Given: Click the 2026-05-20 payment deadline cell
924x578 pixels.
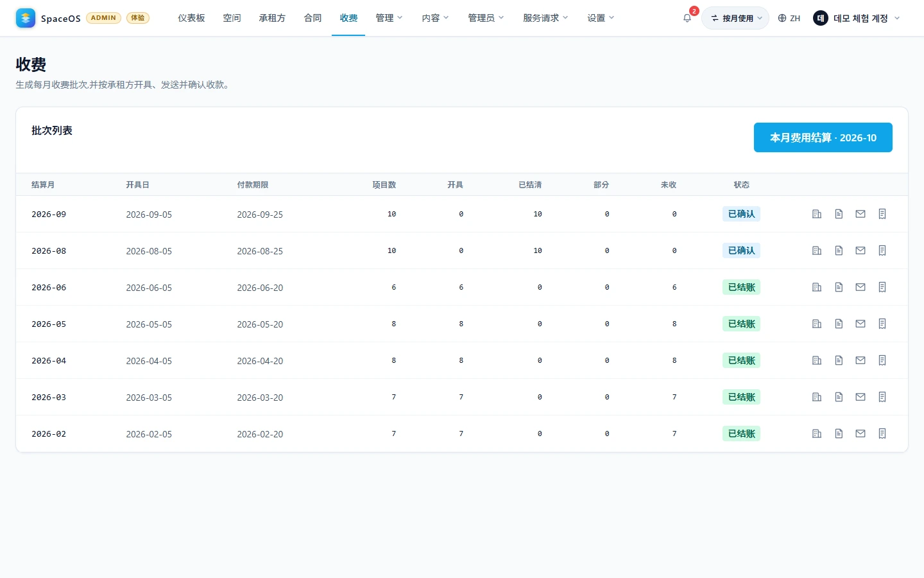Looking at the screenshot, I should (x=260, y=324).
